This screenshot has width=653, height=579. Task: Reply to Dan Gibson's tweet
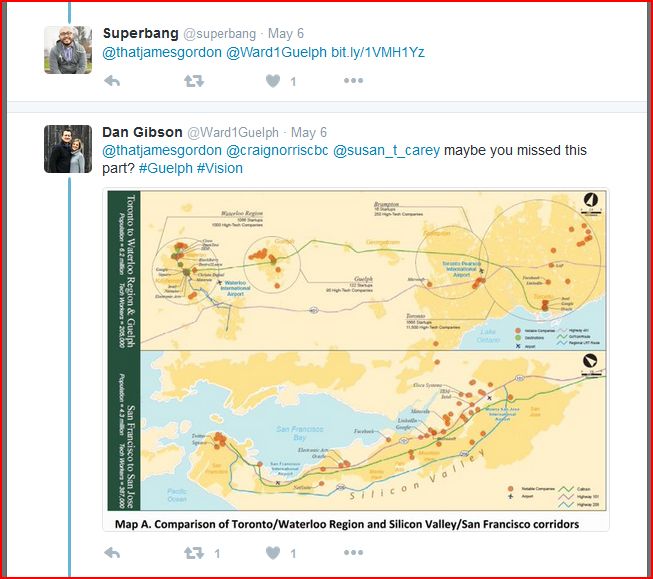[x=112, y=553]
